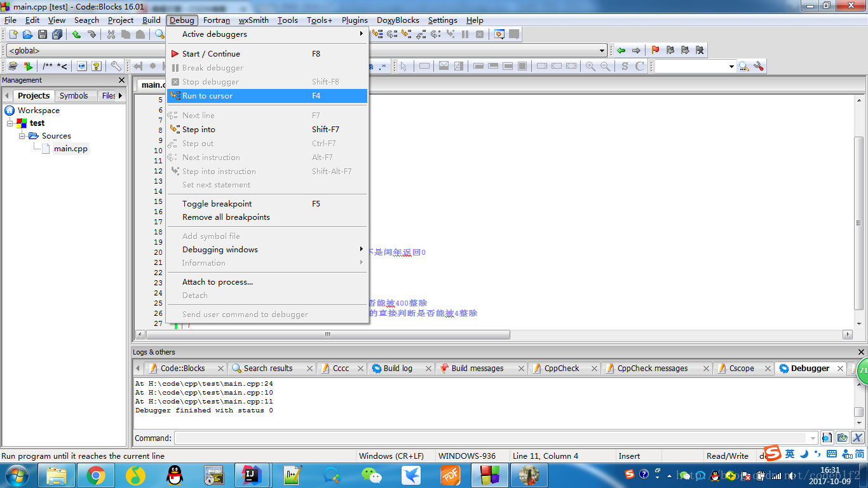The width and height of the screenshot is (868, 488).
Task: Clear bookmarks with the crossed flag icon
Action: tap(700, 50)
